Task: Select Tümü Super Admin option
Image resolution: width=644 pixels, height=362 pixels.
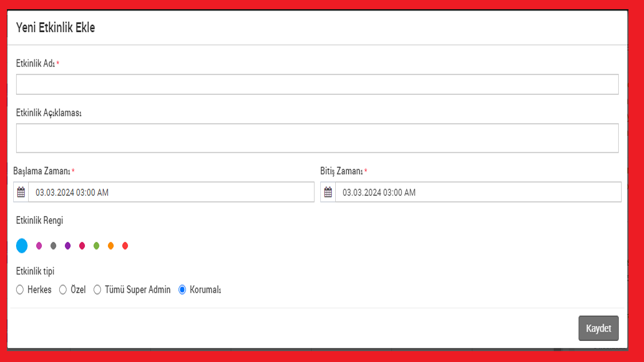Action: [x=98, y=290]
